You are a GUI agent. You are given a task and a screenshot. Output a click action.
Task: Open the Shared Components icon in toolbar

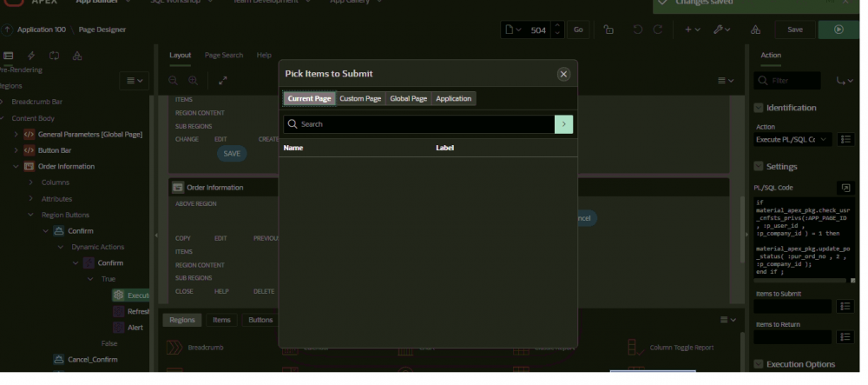pos(755,30)
